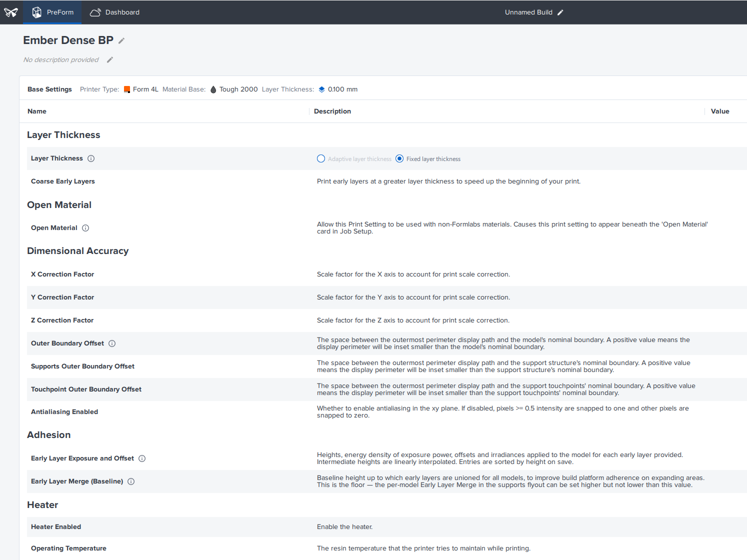Click the No description provided text

(x=61, y=60)
